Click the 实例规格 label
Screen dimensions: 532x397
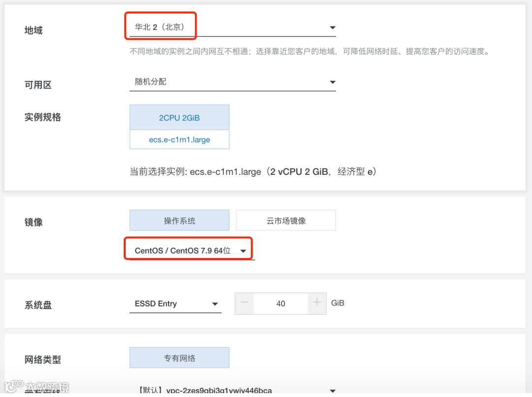[x=43, y=117]
